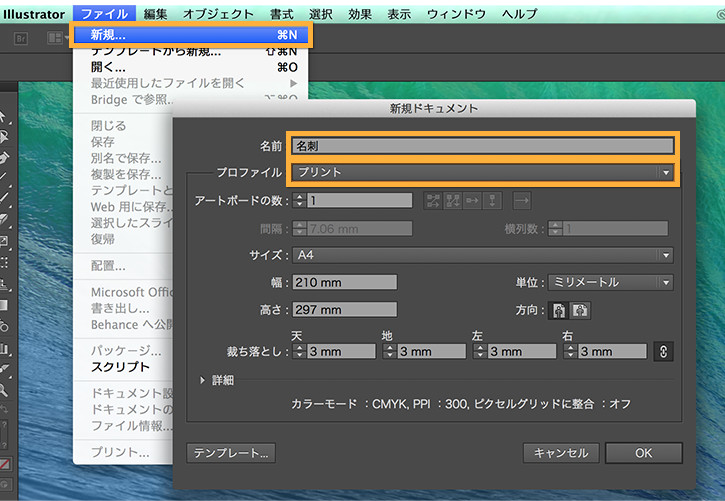Open the ファイル menu

click(x=104, y=14)
